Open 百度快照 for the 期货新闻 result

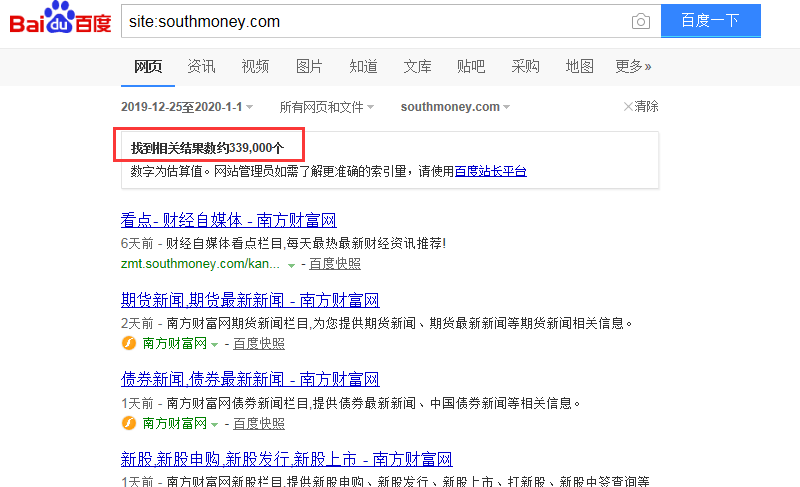pos(259,344)
